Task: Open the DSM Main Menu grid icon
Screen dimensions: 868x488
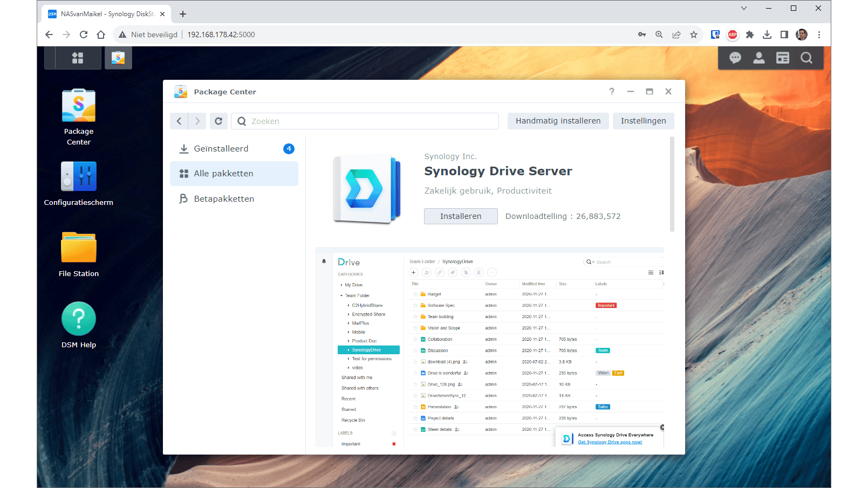Action: [78, 58]
